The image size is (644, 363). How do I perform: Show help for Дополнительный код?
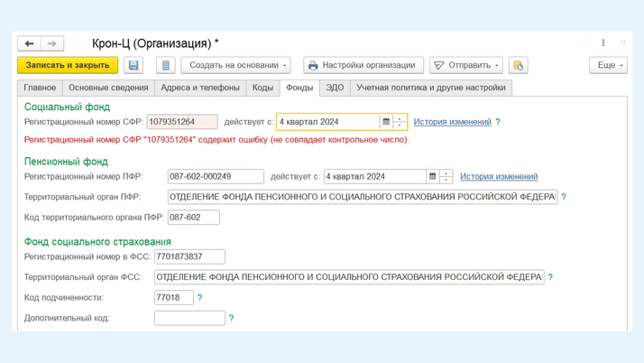tap(231, 318)
